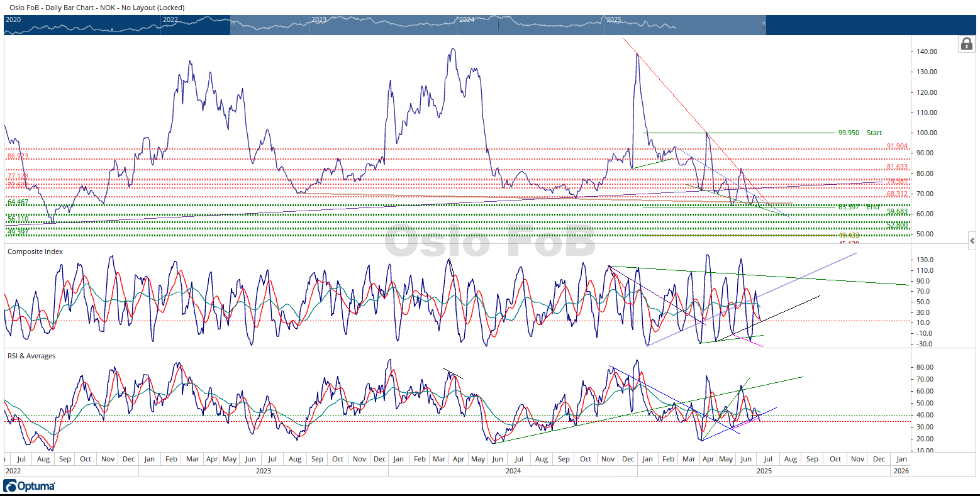
Task: Click the 2025 label in overview navigator
Action: point(613,19)
